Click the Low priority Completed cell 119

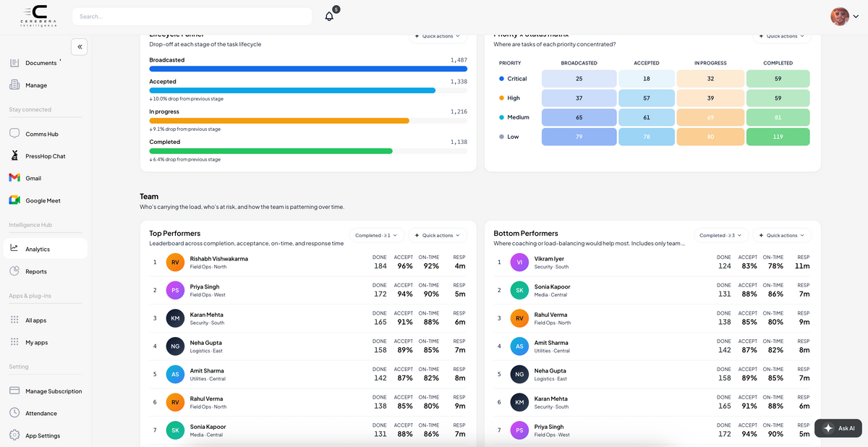(778, 137)
